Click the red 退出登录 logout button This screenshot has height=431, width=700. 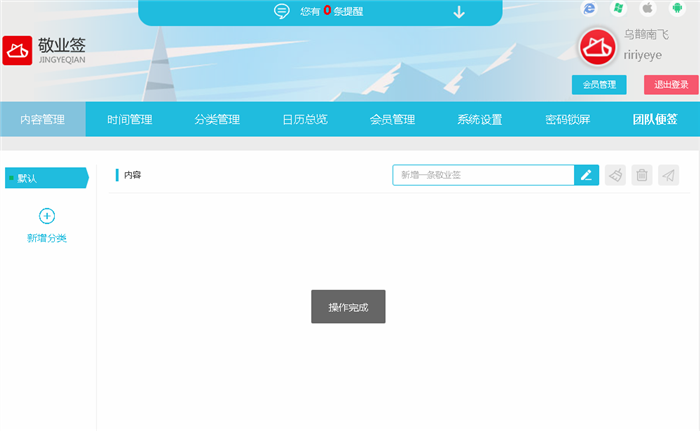pyautogui.click(x=671, y=84)
